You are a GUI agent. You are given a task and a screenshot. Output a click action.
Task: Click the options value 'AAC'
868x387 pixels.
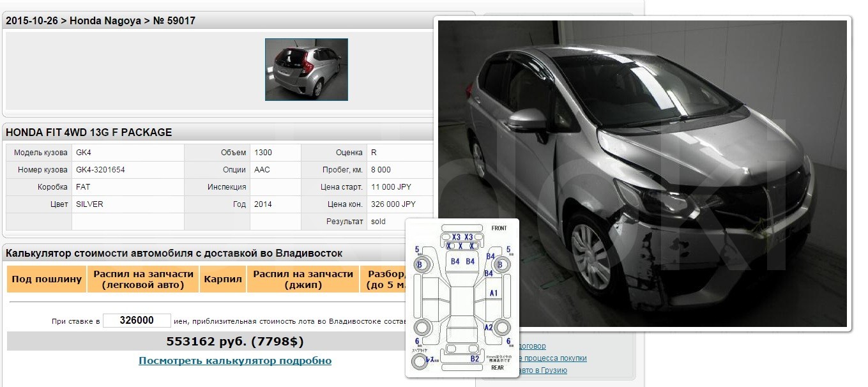point(262,170)
